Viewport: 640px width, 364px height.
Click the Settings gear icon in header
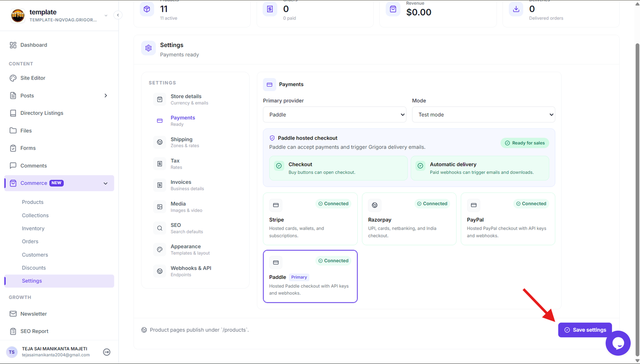148,48
